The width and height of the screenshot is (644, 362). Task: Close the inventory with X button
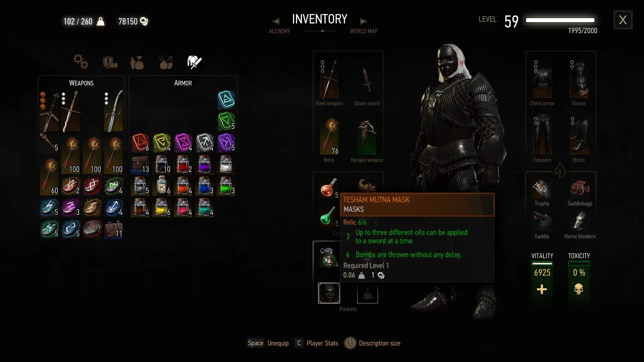point(623,20)
